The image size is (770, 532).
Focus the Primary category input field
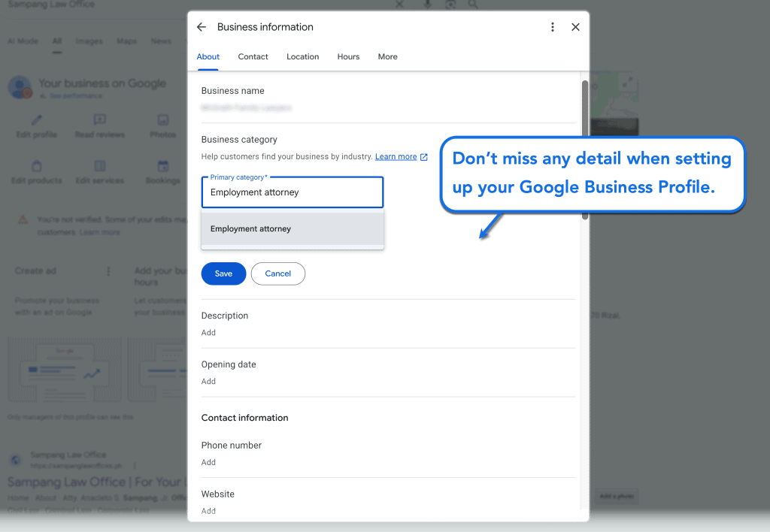[x=293, y=192]
